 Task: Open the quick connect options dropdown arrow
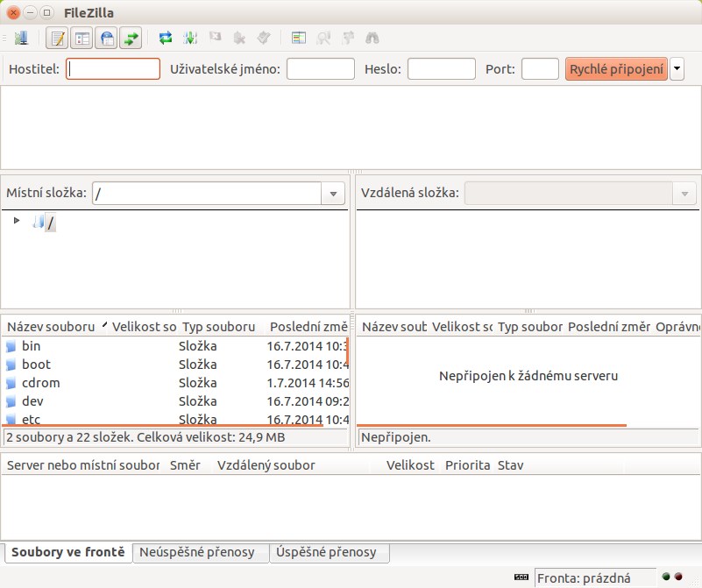click(x=677, y=68)
